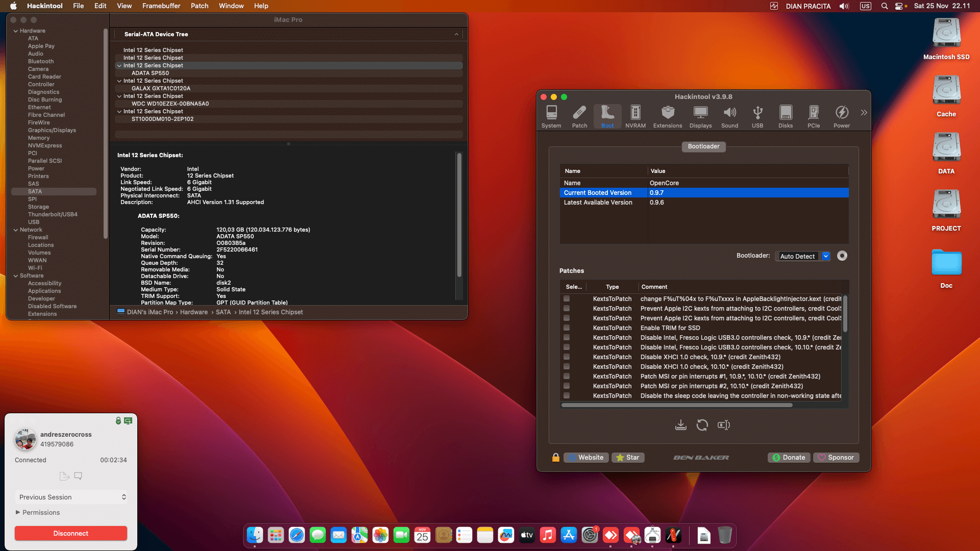This screenshot has height=551, width=980.
Task: Open the PCIe toolbar item
Action: coord(814,117)
